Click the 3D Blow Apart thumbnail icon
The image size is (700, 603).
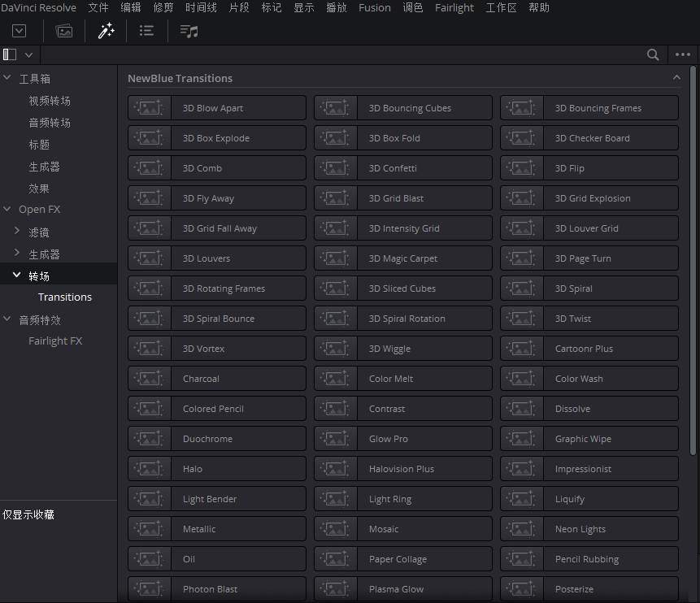coord(150,108)
